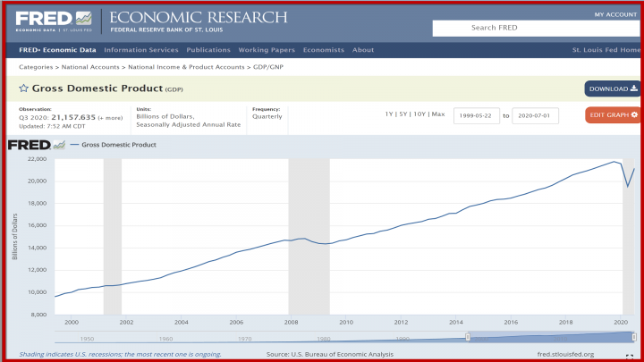The height and width of the screenshot is (362, 644).
Task: Open FRED Economic Data menu
Action: pyautogui.click(x=57, y=50)
